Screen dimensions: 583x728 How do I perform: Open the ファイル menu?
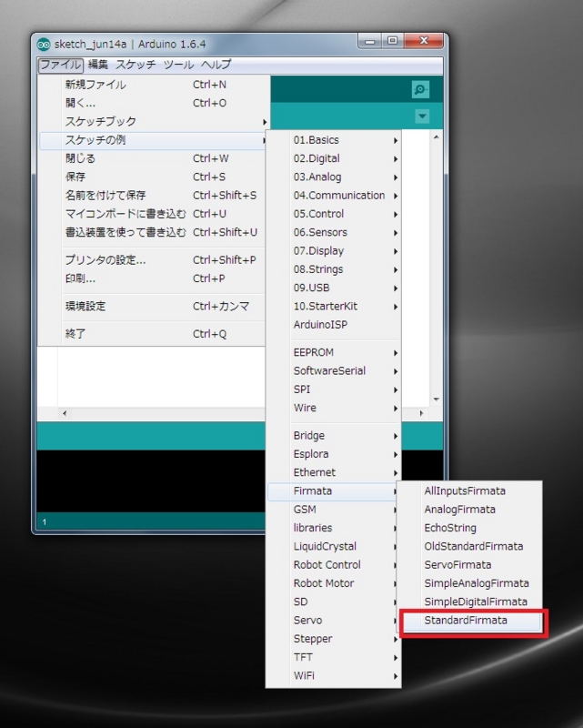click(60, 65)
